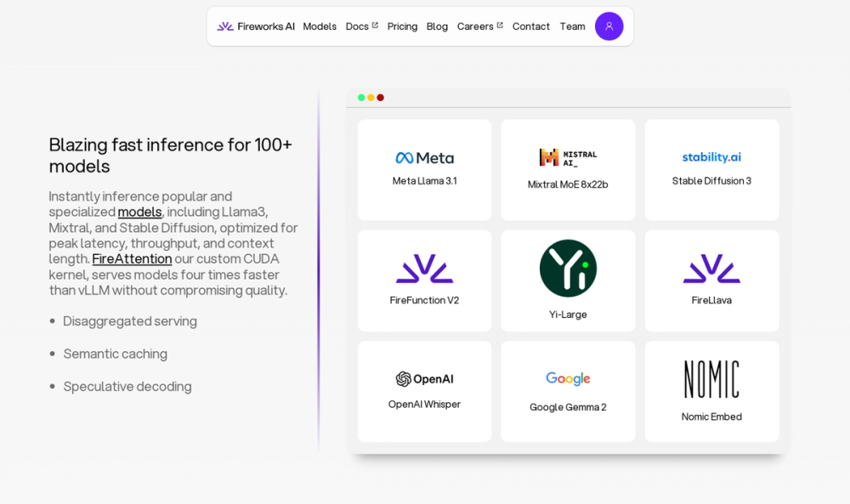Click the OpenAI Whisper label
Screen dimensions: 850x504
[x=424, y=405]
